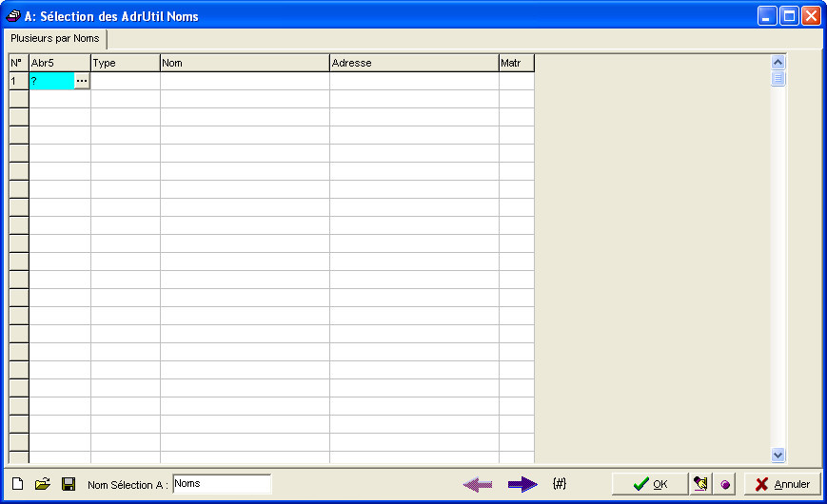This screenshot has height=504, width=827.
Task: Go forward with the blue right arrow
Action: (522, 484)
